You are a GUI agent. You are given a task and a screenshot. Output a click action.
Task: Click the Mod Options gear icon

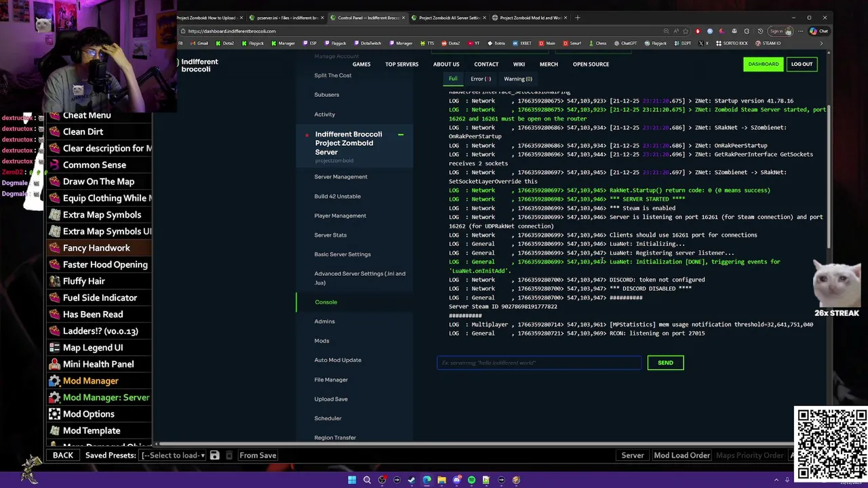[x=54, y=414]
